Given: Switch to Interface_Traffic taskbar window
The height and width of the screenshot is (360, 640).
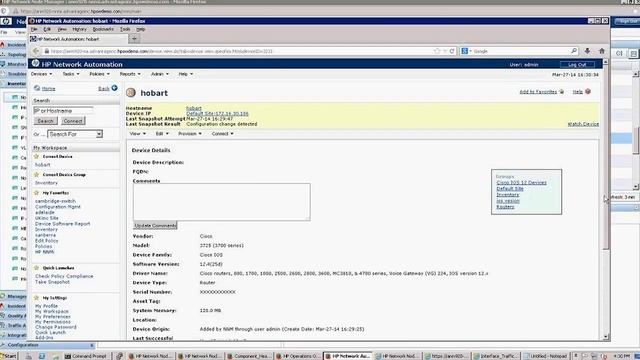Looking at the screenshot, I should [x=497, y=356].
